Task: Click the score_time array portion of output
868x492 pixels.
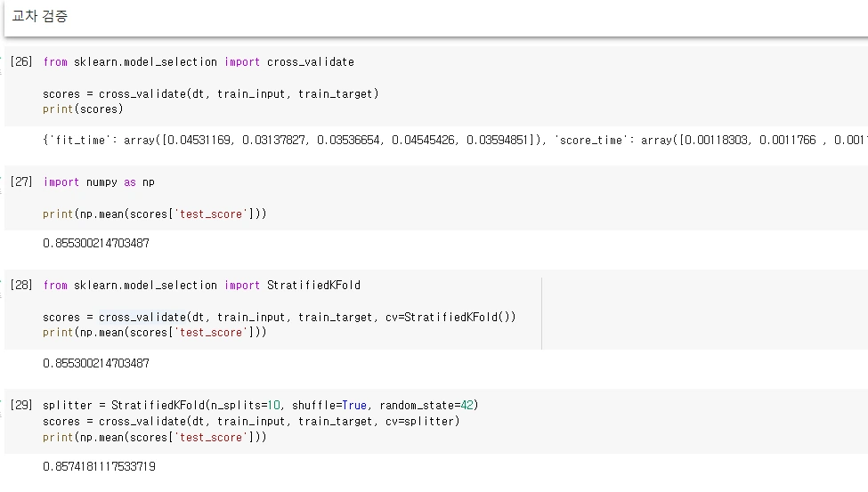Action: coord(711,140)
